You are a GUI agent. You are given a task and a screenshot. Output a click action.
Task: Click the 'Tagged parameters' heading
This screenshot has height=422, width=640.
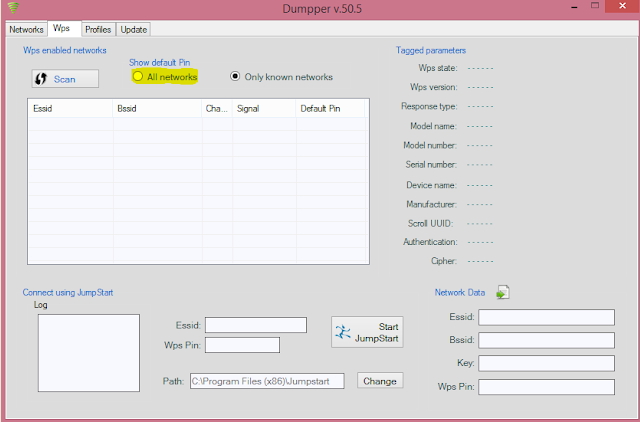(x=431, y=50)
